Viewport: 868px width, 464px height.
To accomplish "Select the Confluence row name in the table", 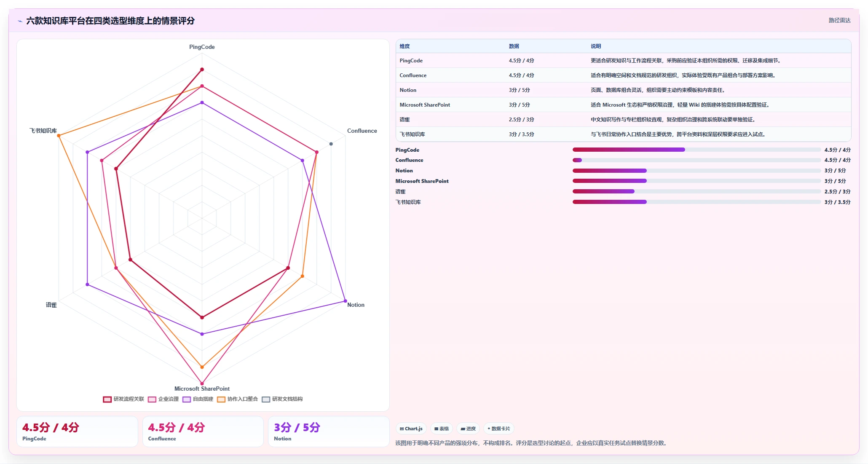I will click(x=413, y=75).
